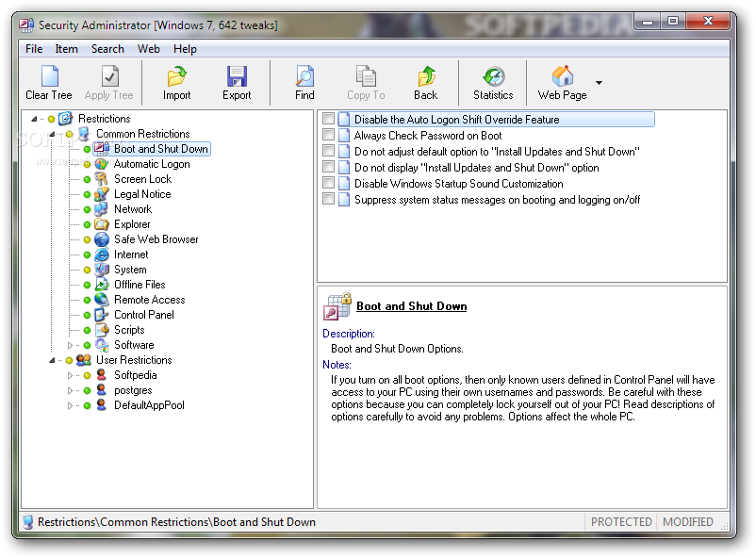Open the Search menu
Screen dimensions: 756x558
[107, 49]
